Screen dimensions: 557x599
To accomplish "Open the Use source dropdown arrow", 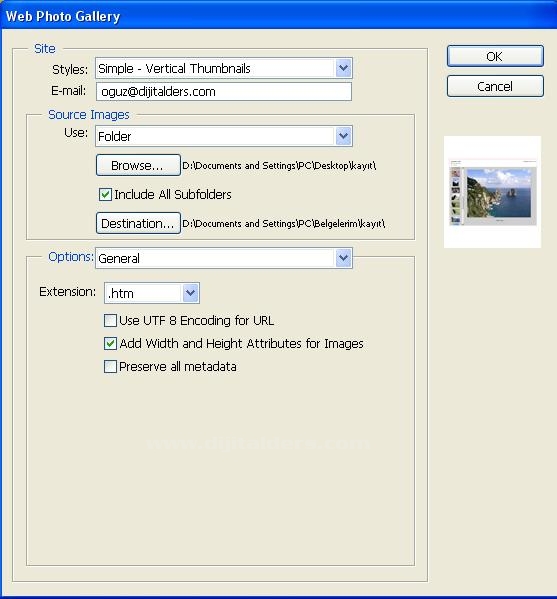I will [x=343, y=136].
